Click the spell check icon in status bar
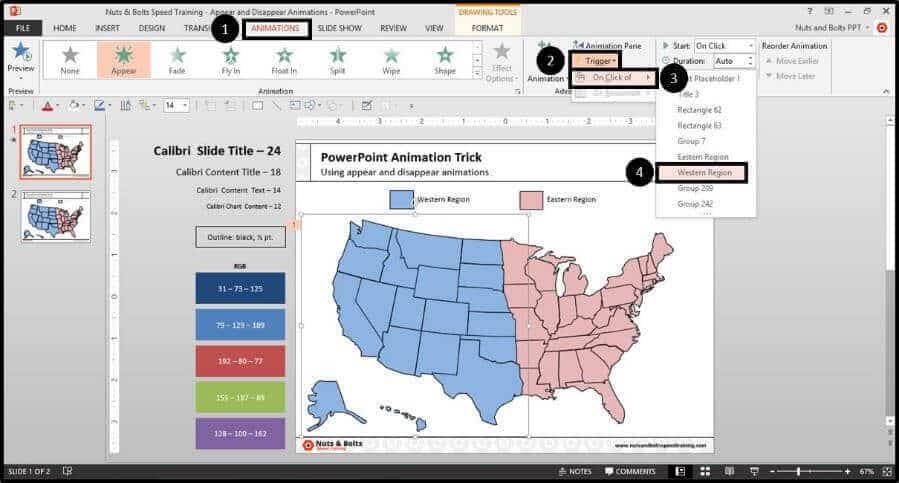This screenshot has height=483, width=899. [x=67, y=471]
